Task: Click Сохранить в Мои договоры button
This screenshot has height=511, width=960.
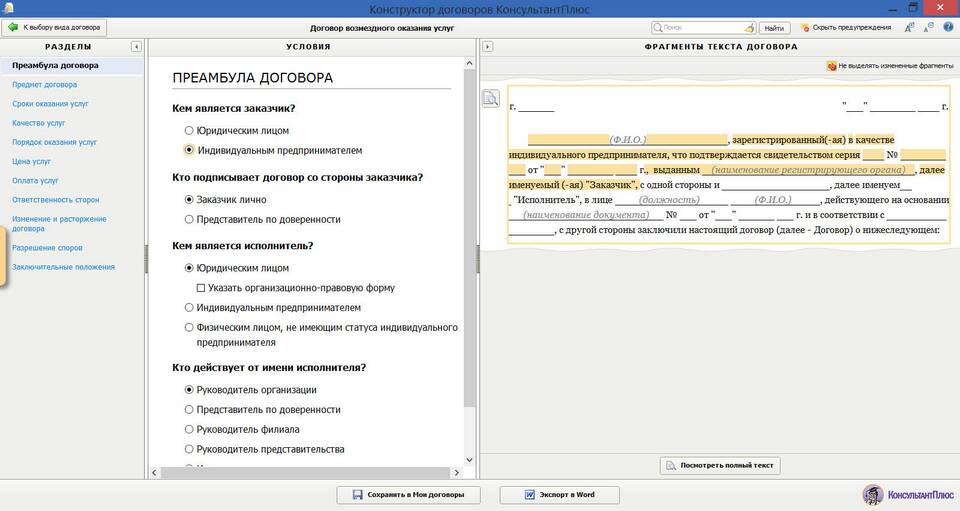Action: click(x=408, y=494)
